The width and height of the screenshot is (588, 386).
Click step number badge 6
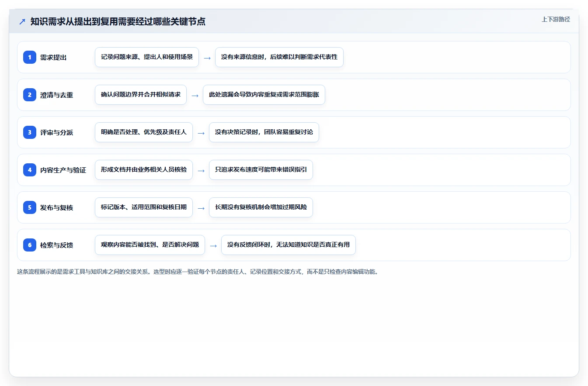point(30,245)
